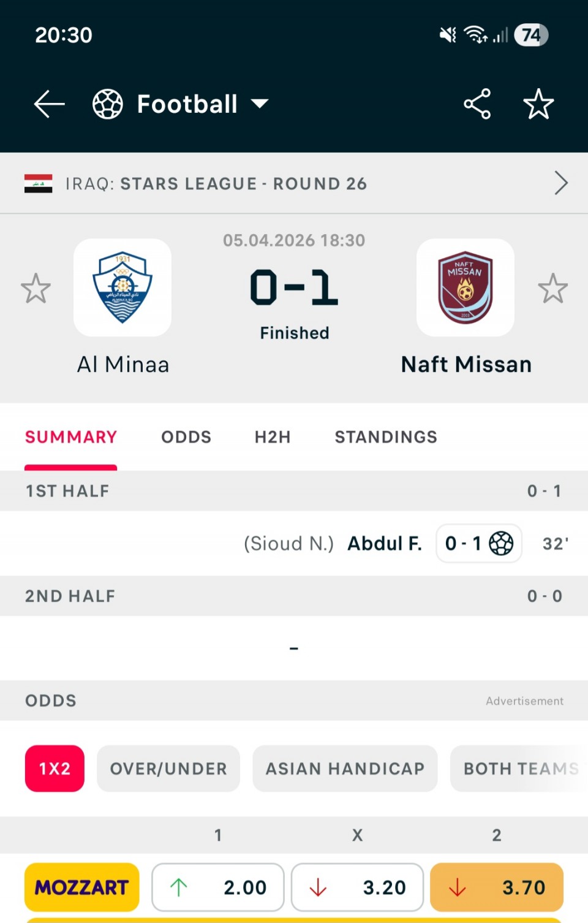The height and width of the screenshot is (923, 588).
Task: Expand the Football sport dropdown
Action: [x=260, y=104]
